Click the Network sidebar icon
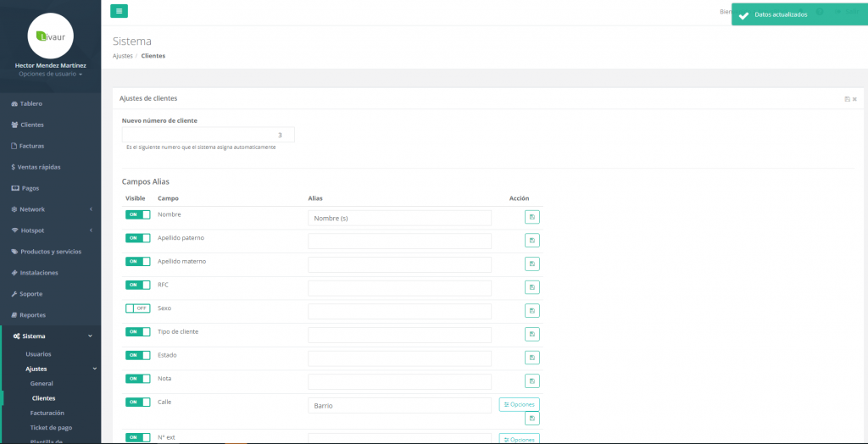 coord(14,209)
